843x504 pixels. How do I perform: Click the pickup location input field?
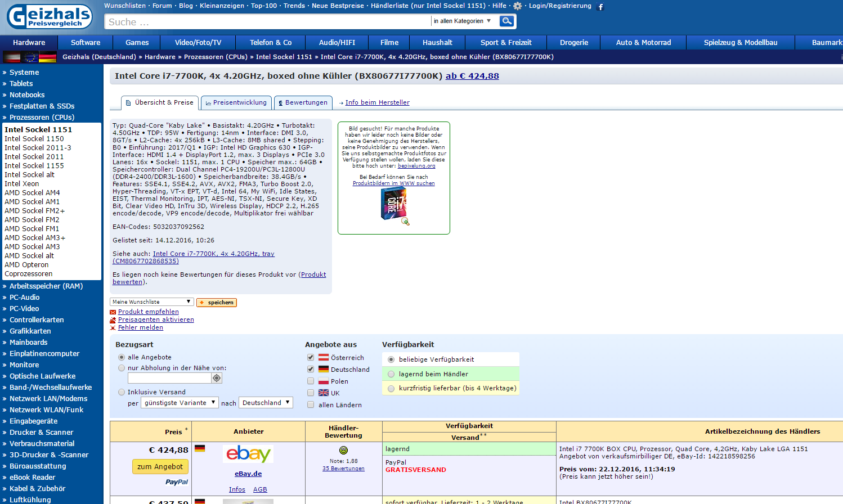pos(169,379)
